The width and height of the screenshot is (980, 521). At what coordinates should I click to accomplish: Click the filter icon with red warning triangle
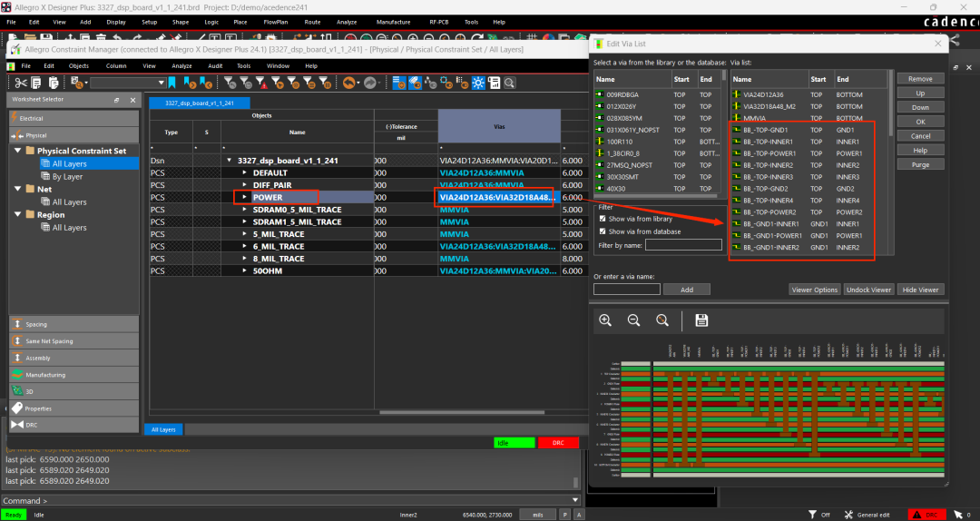point(260,83)
